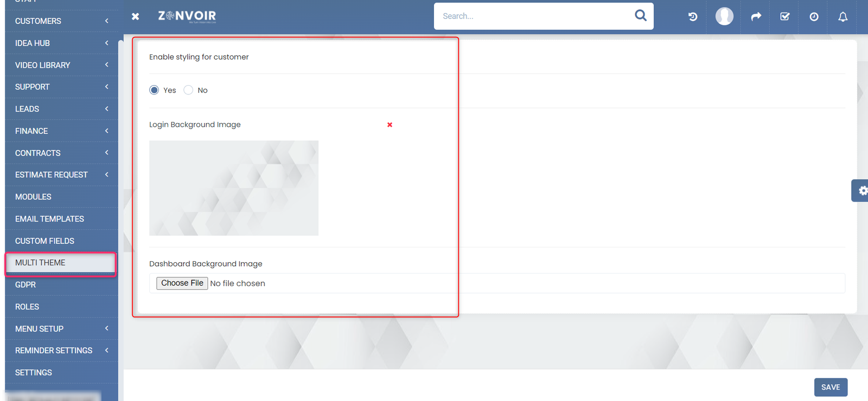Open the user profile avatar
The image size is (868, 401).
coord(724,16)
